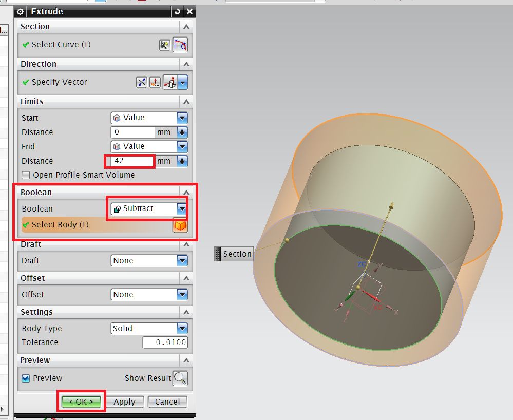This screenshot has width=513, height=420.
Task: Enable Open Profile Smart Volume
Action: [x=25, y=175]
